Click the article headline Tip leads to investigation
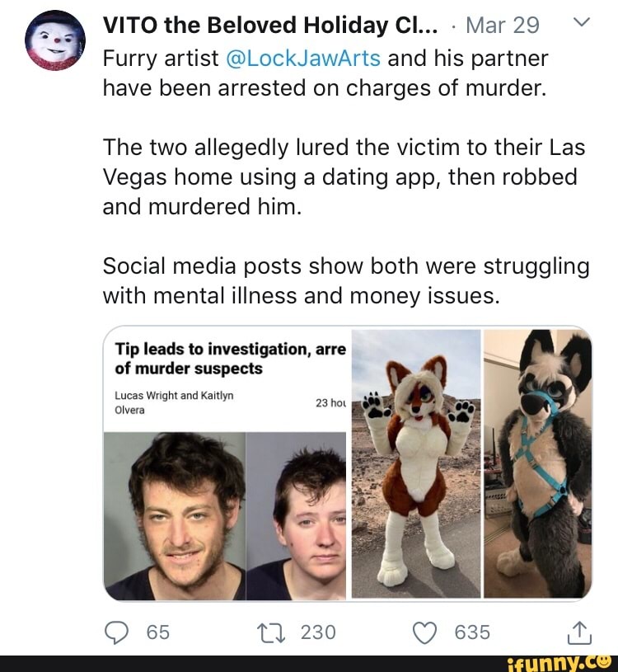This screenshot has height=672, width=618. [230, 359]
